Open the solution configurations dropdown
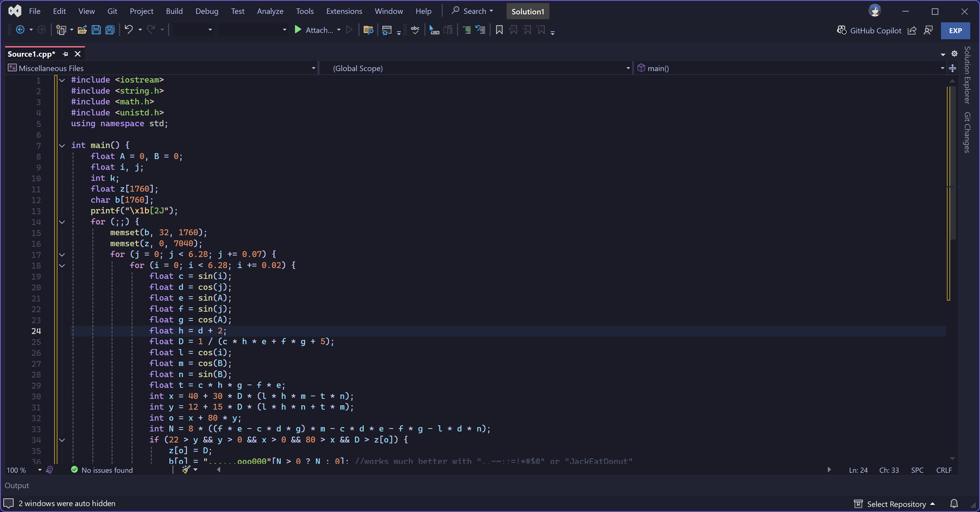Viewport: 980px width, 512px height. [x=193, y=30]
